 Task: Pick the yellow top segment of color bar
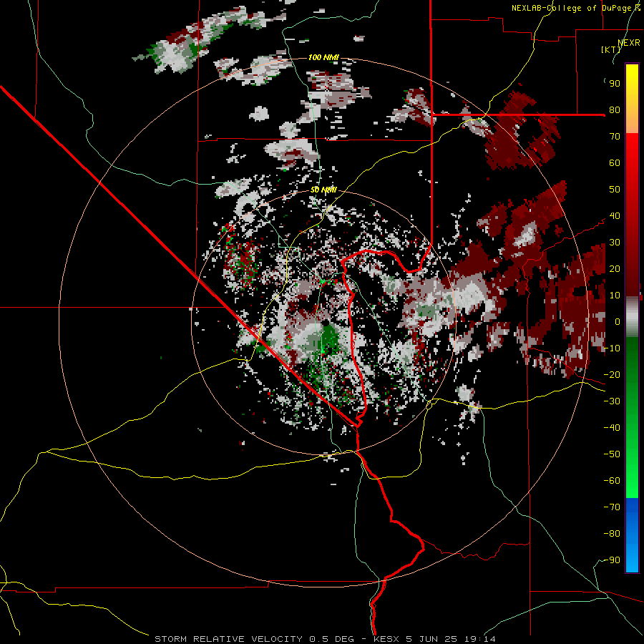click(x=632, y=99)
